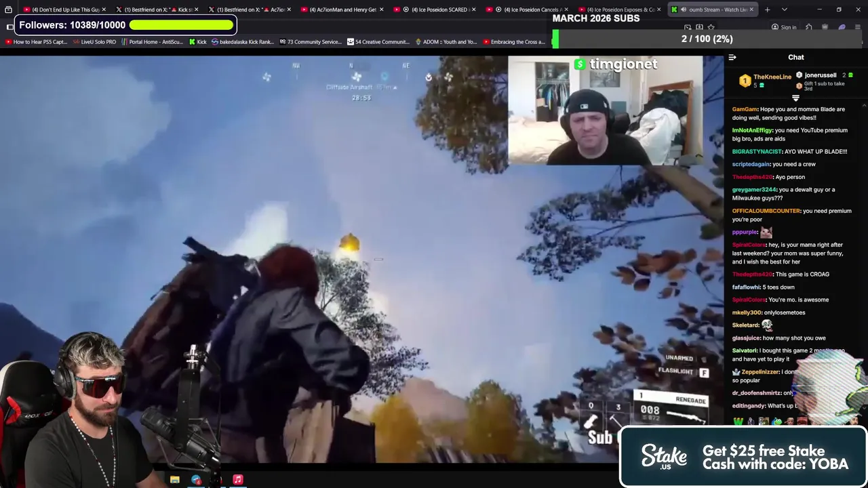Click fafaflowhi username in chat

point(746,287)
